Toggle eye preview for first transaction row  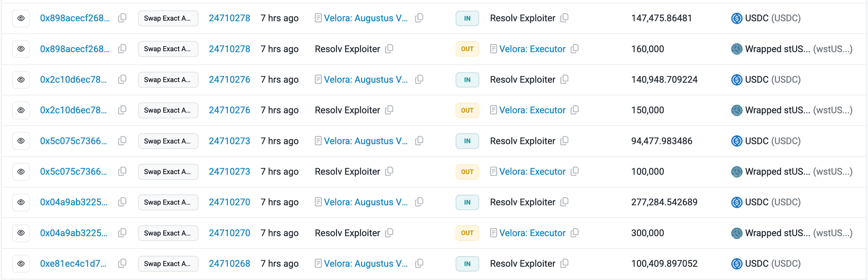(21, 18)
